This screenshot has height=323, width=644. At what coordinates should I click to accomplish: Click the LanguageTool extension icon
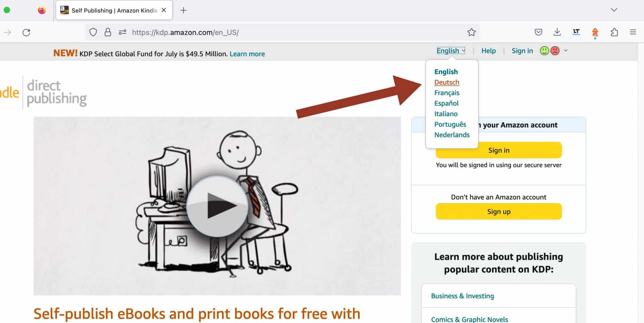pos(576,32)
